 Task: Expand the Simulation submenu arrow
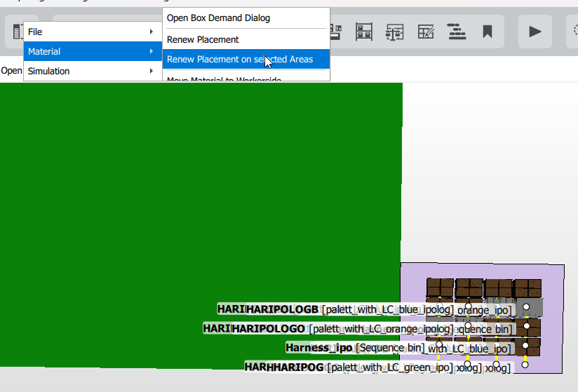click(x=151, y=71)
